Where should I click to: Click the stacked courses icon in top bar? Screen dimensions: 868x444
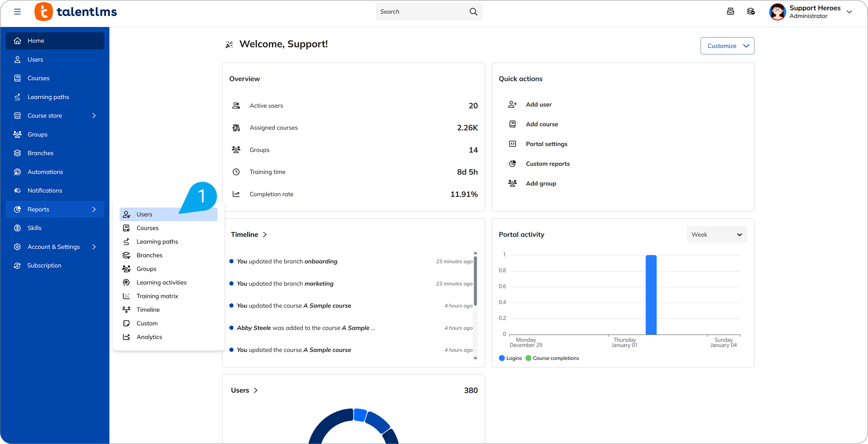click(x=751, y=12)
